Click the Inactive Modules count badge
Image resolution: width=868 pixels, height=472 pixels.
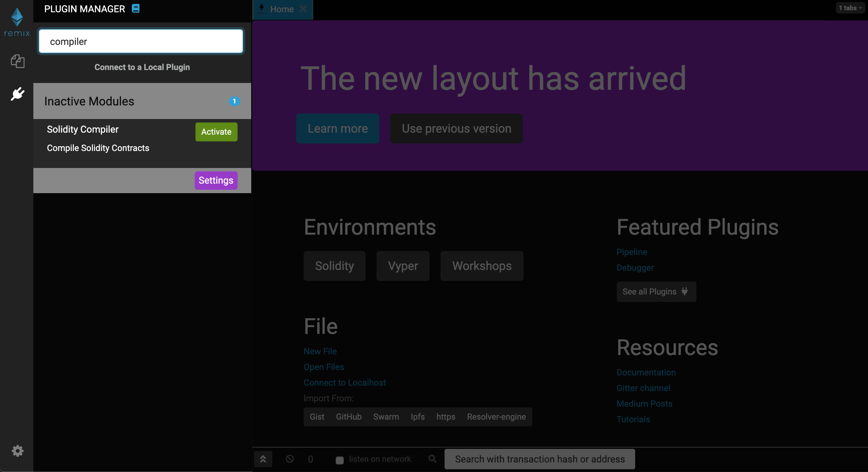click(x=234, y=101)
